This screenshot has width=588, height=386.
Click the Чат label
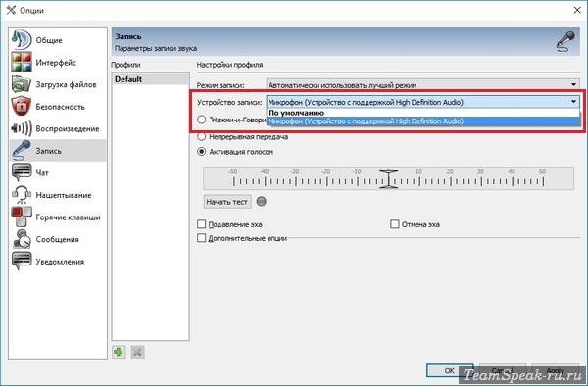tap(42, 172)
